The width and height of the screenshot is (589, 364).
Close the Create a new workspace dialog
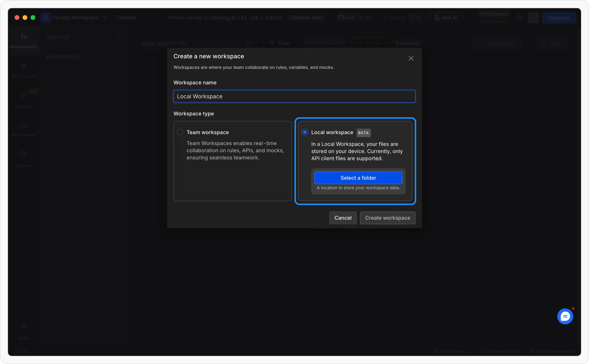[411, 58]
